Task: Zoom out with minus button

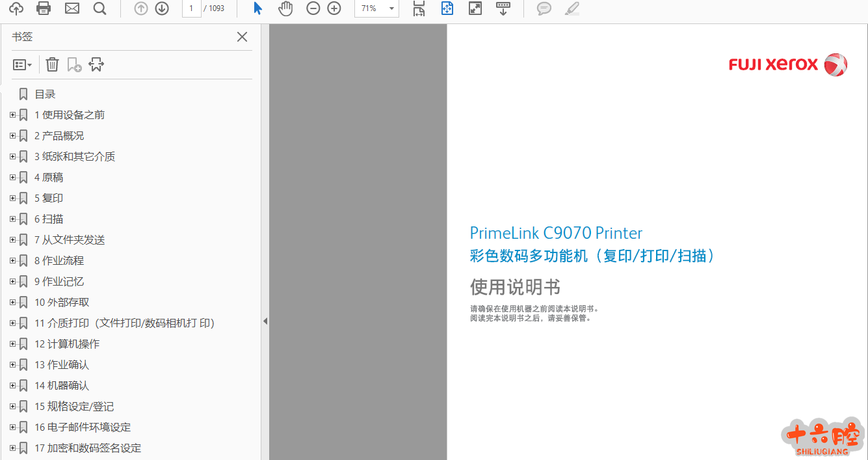Action: [x=313, y=8]
